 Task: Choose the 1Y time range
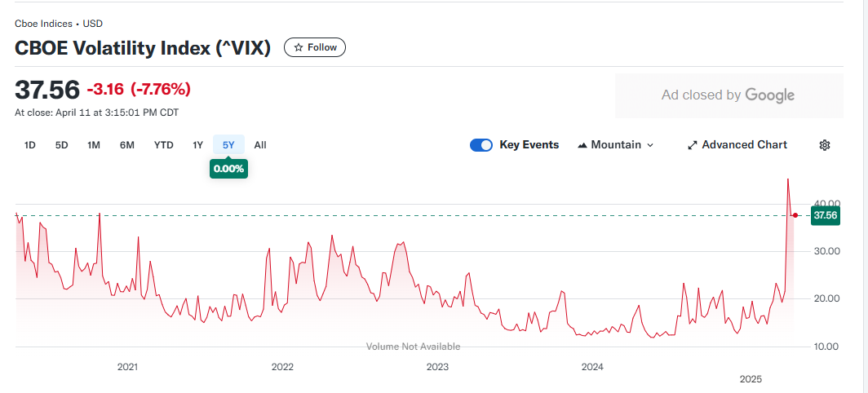click(x=197, y=145)
